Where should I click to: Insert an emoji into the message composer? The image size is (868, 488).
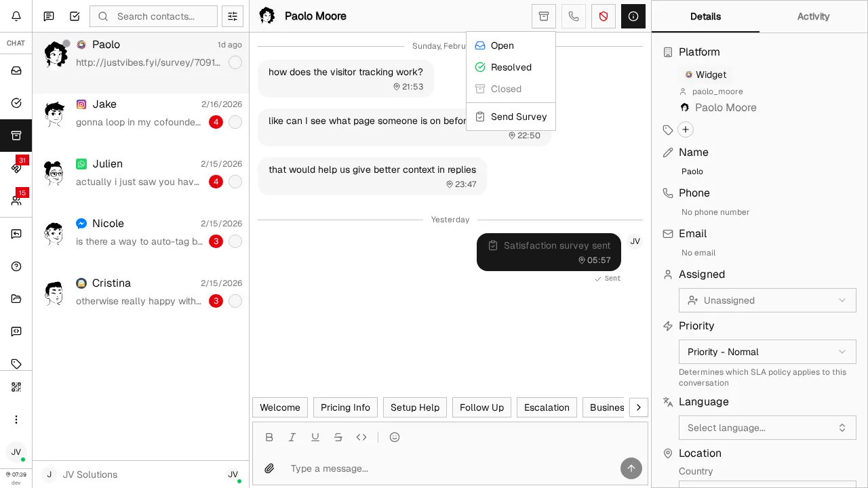[395, 437]
